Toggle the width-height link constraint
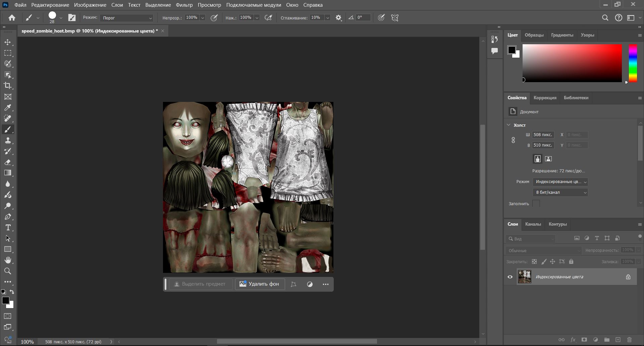Image resolution: width=644 pixels, height=346 pixels. point(513,140)
